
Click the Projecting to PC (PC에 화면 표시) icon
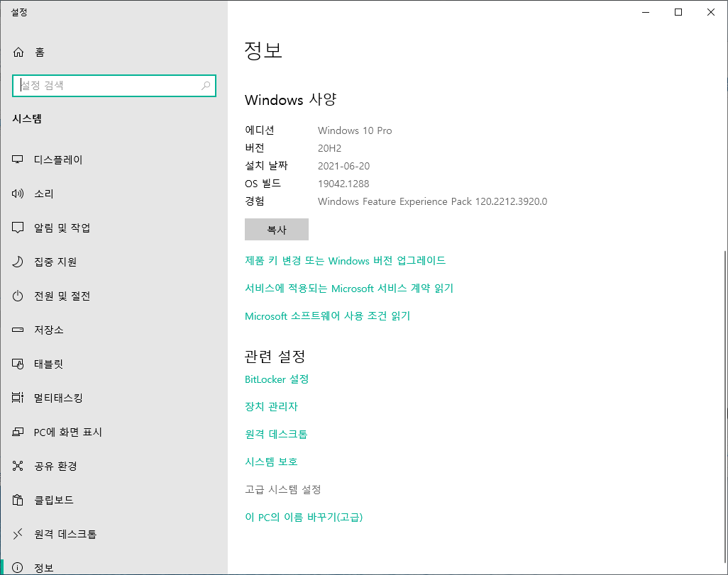(x=18, y=432)
